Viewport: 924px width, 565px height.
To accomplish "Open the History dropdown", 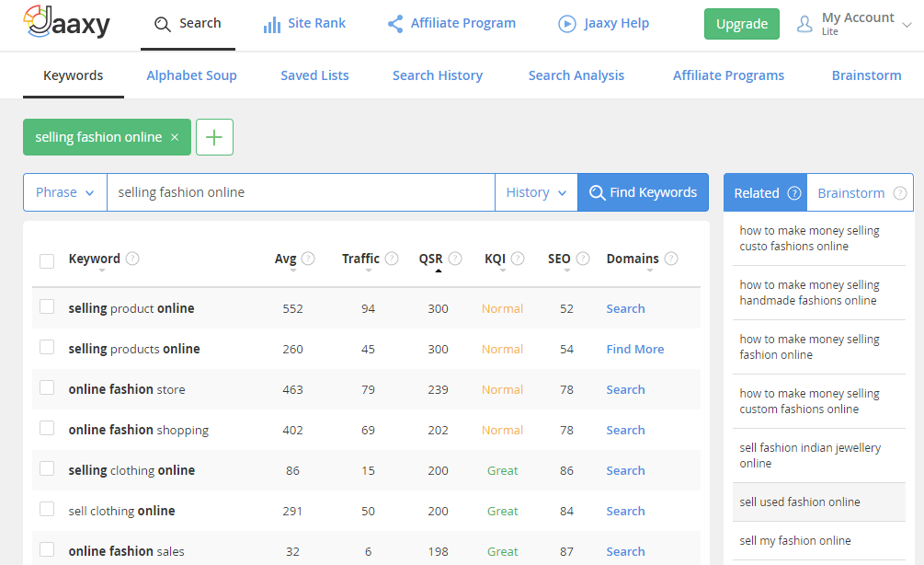I will click(x=536, y=192).
